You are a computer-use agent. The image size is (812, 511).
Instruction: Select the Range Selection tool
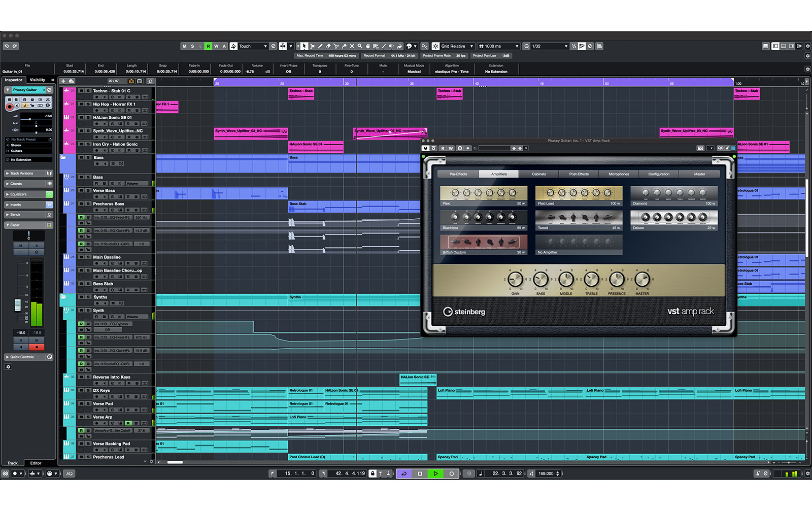(312, 46)
